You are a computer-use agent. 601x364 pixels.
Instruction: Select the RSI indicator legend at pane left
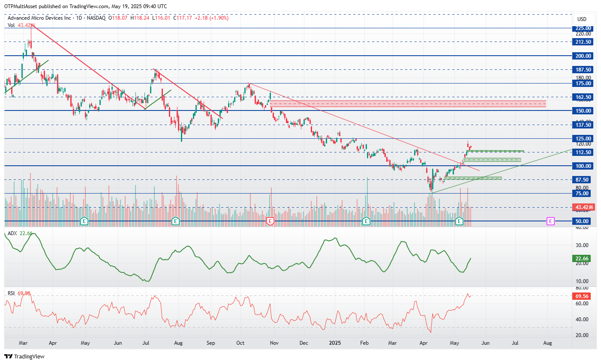point(11,293)
